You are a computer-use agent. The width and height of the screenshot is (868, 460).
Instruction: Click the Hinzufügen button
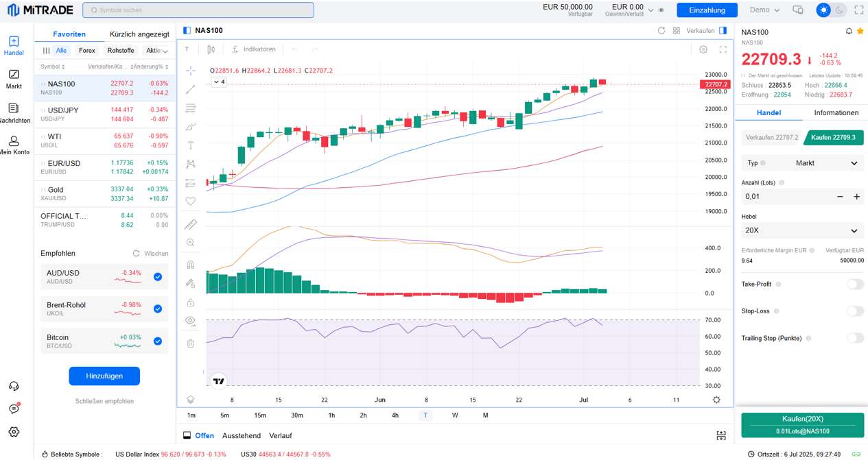[104, 376]
